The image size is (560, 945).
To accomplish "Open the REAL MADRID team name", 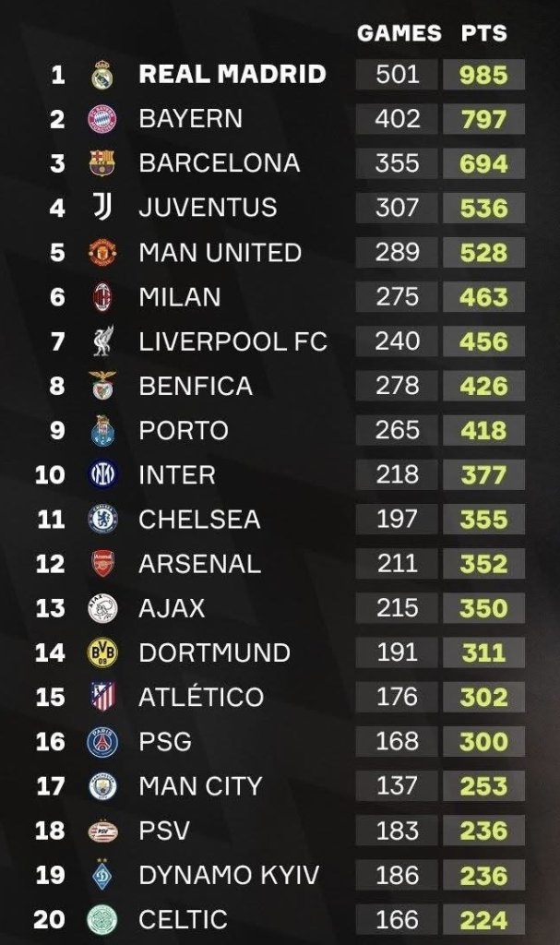I will point(232,75).
